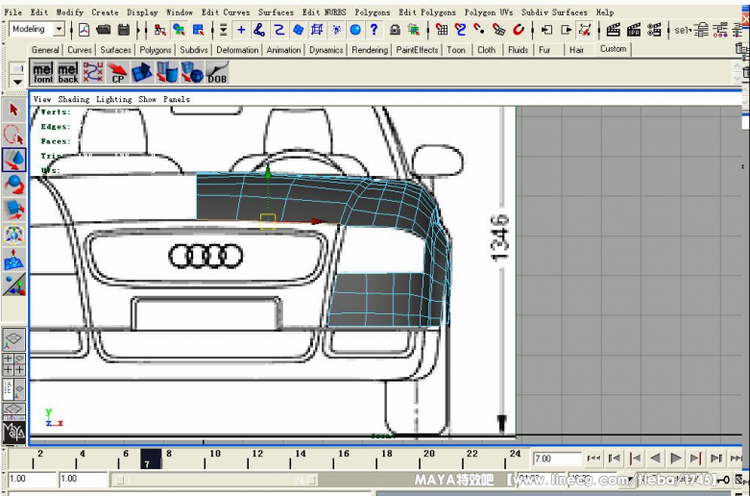Click the animation start time field
Image resolution: width=750 pixels, height=496 pixels.
[x=32, y=478]
